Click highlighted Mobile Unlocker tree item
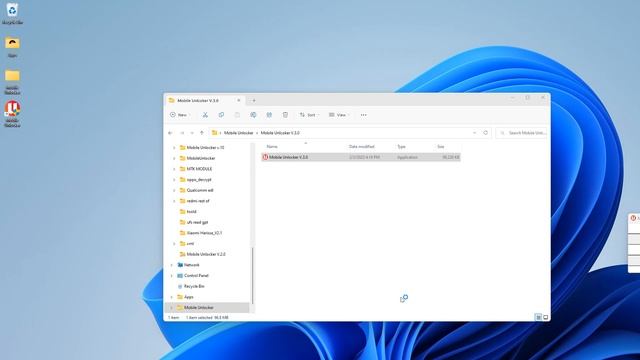 pos(208,308)
